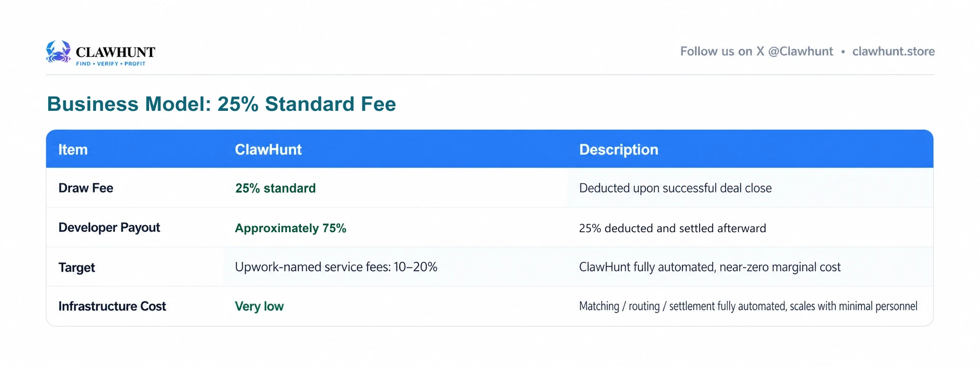Click Deducted upon successful deal close text
The width and height of the screenshot is (980, 366).
pos(675,188)
